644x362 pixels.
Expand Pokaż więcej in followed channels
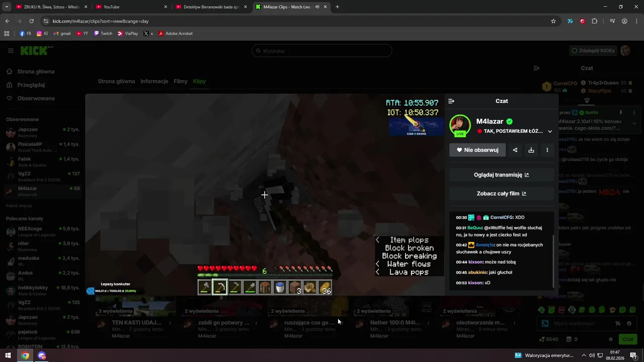point(19,206)
